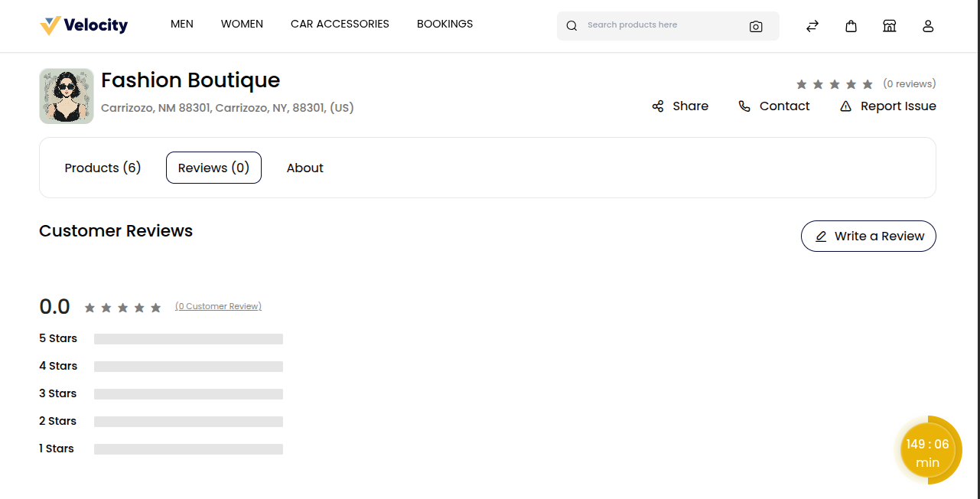
Task: Click the Write a Review button
Action: coord(868,236)
